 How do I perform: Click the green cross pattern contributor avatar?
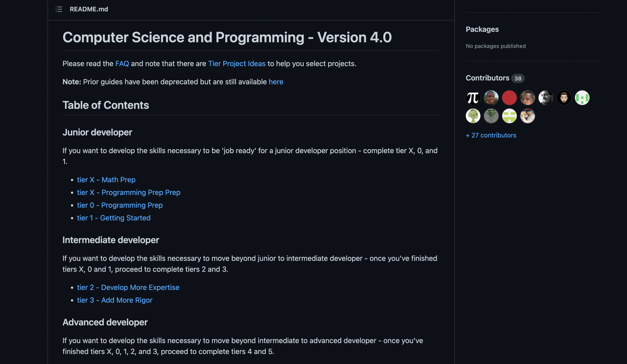click(509, 116)
